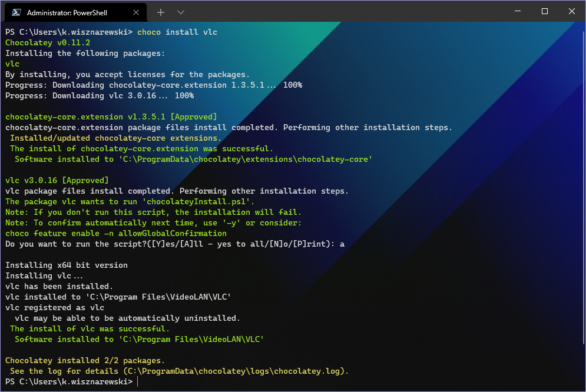586x392 pixels.
Task: Close the terminal window
Action: (x=571, y=11)
